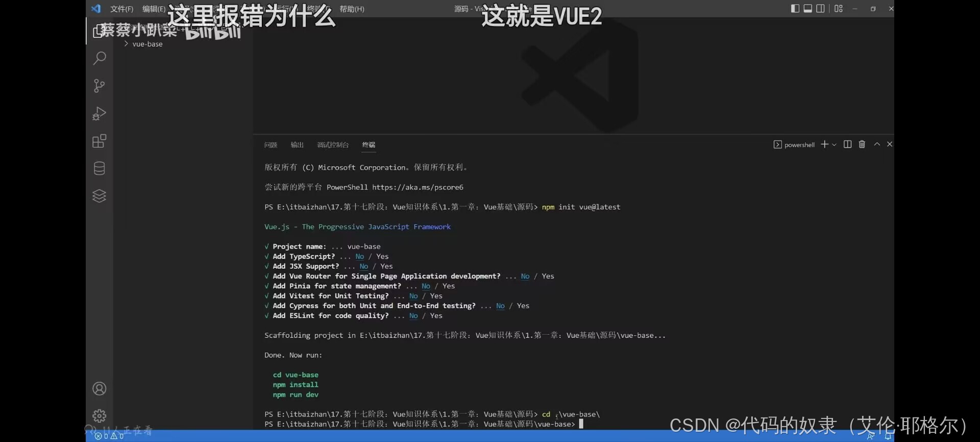Toggle the bottom panel layout icon
Viewport: 980px width, 442px height.
(x=808, y=9)
